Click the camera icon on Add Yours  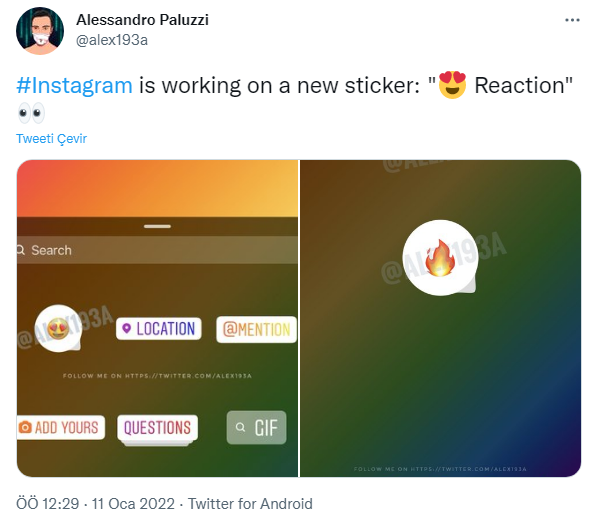[x=25, y=427]
